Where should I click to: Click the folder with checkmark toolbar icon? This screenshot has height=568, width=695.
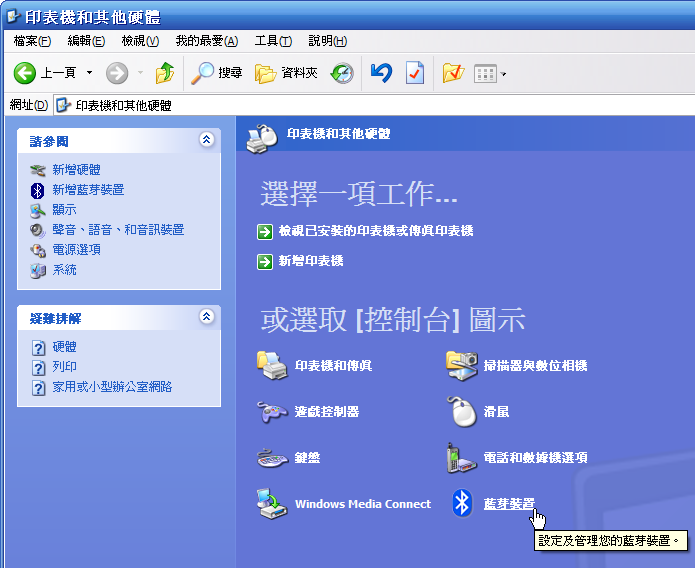pyautogui.click(x=453, y=73)
